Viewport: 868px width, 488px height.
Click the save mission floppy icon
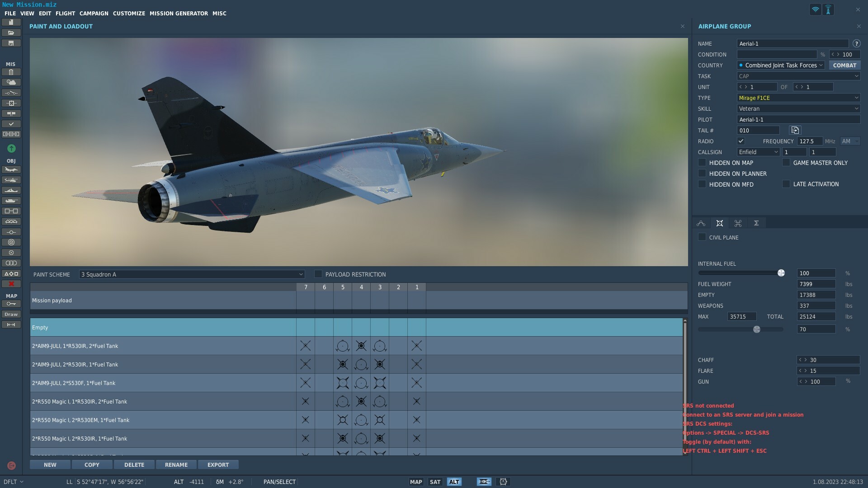[x=11, y=43]
